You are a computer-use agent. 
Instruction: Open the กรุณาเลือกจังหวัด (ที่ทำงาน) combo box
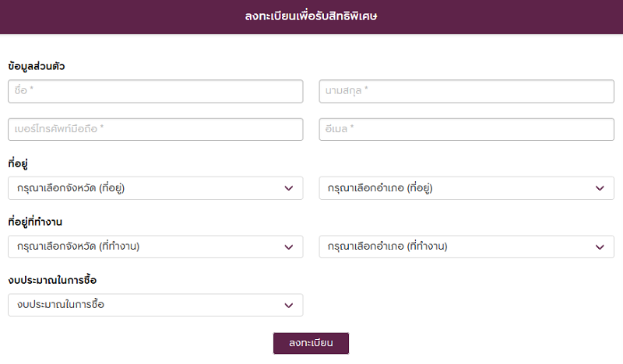(x=155, y=247)
